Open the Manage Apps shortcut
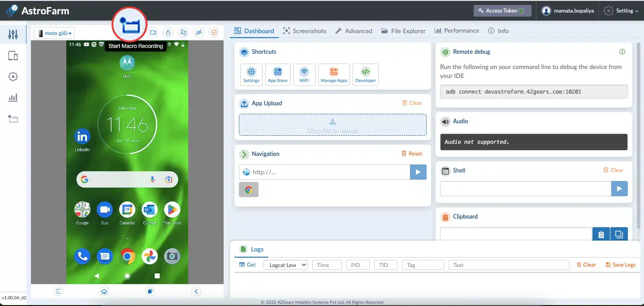This screenshot has width=644, height=306. pyautogui.click(x=334, y=74)
